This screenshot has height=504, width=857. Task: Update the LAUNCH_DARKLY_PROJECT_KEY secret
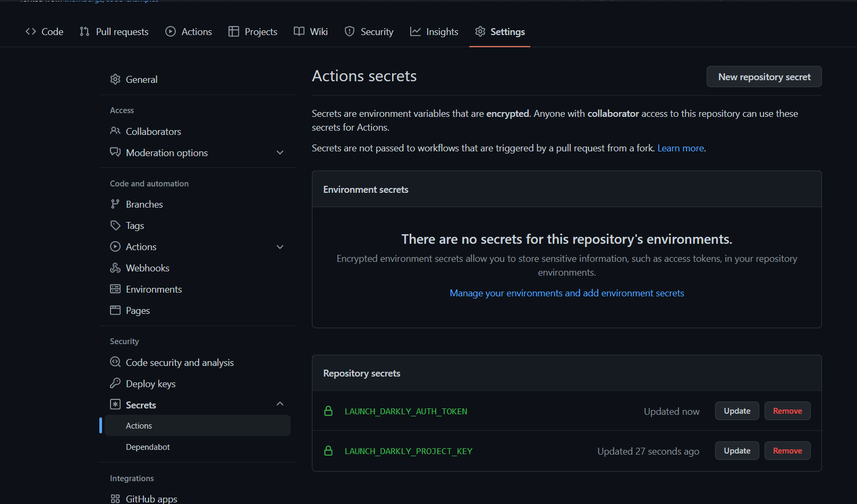point(737,451)
